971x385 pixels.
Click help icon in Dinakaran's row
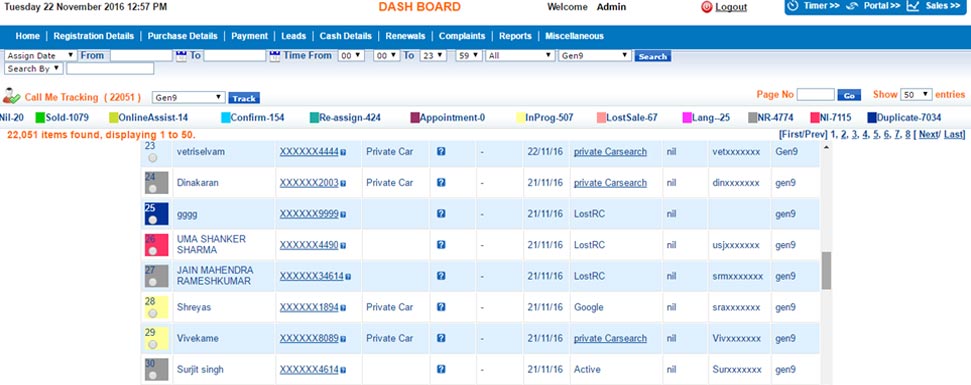pyautogui.click(x=441, y=183)
